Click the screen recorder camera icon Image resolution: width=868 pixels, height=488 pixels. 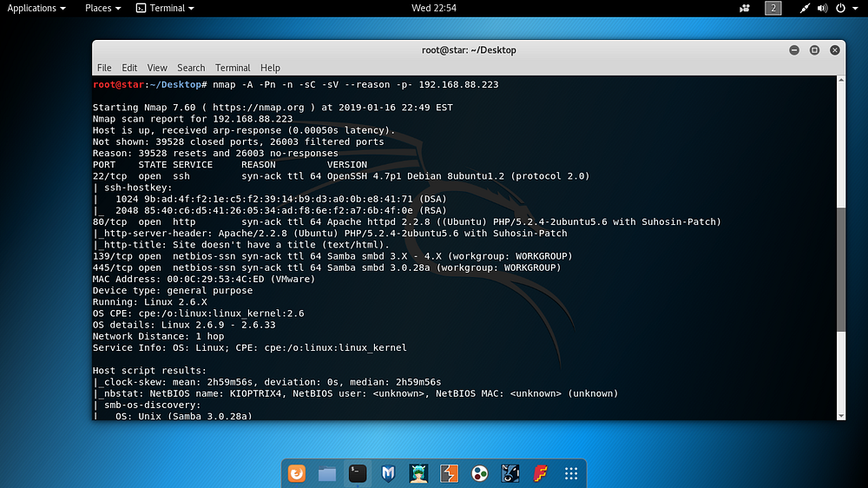(745, 8)
